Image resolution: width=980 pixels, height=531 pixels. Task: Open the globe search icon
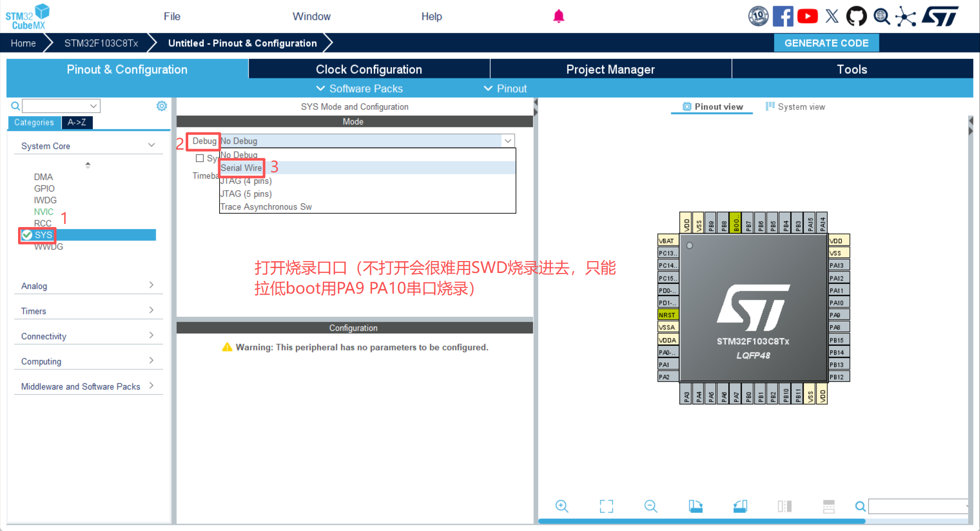tap(881, 17)
